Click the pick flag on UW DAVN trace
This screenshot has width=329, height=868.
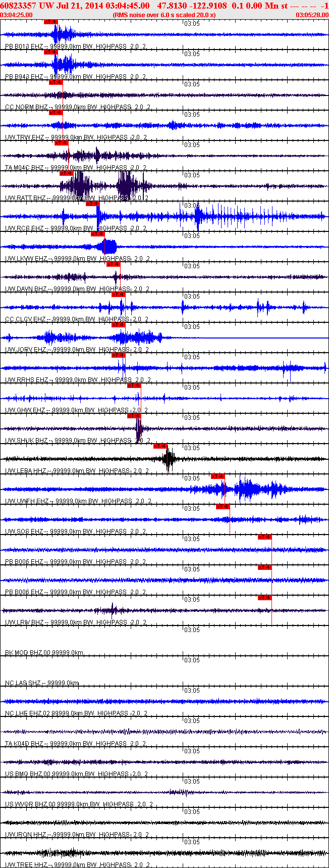pyautogui.click(x=114, y=264)
